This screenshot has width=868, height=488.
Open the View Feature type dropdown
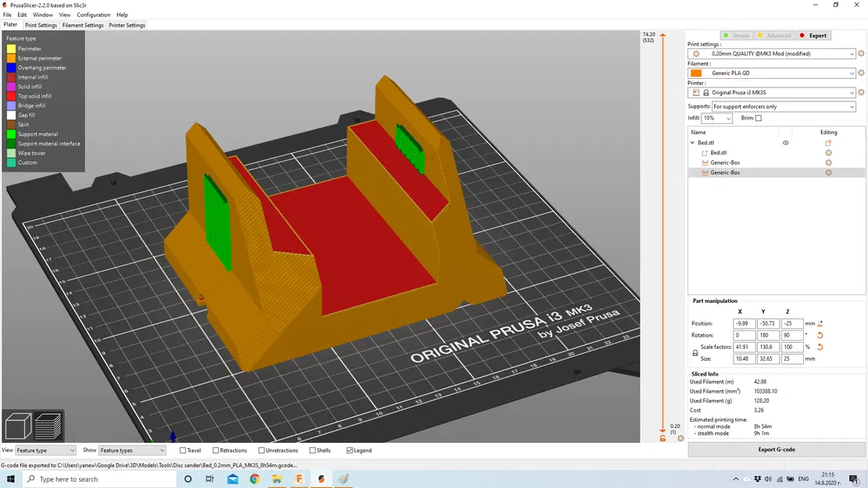pos(45,451)
